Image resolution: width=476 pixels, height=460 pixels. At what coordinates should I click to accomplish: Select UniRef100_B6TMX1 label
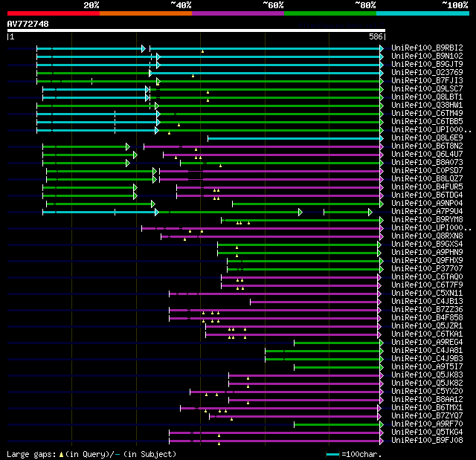pos(427,408)
